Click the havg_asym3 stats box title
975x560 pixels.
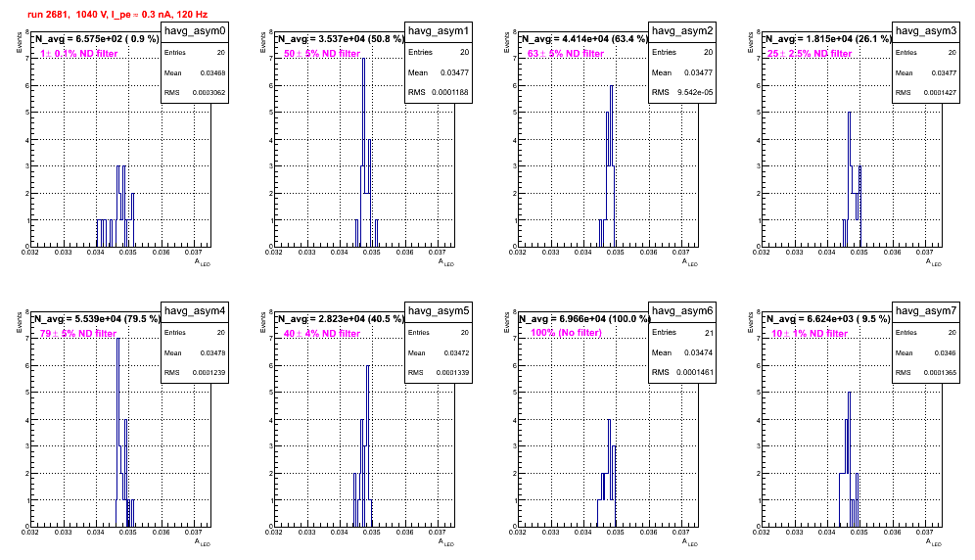(x=926, y=30)
